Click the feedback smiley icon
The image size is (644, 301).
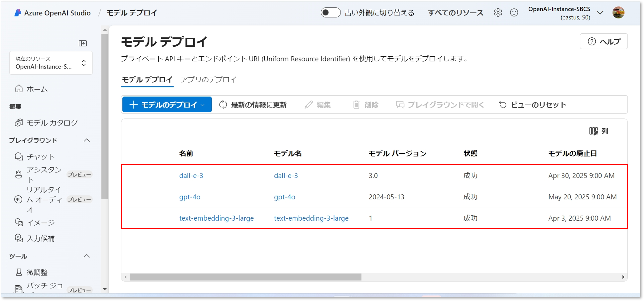514,12
